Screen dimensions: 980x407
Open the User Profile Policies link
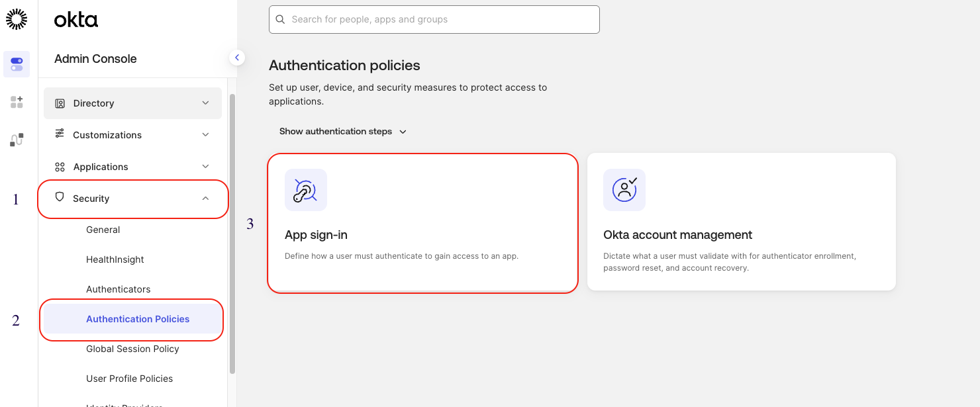(130, 379)
